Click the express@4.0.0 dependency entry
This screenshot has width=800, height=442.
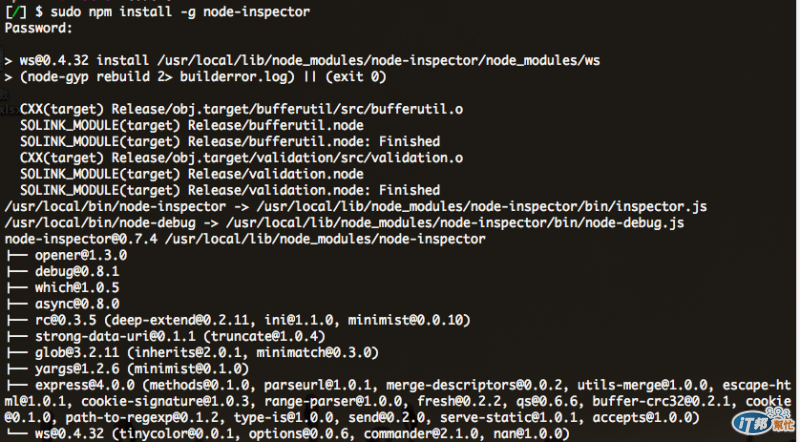85,385
